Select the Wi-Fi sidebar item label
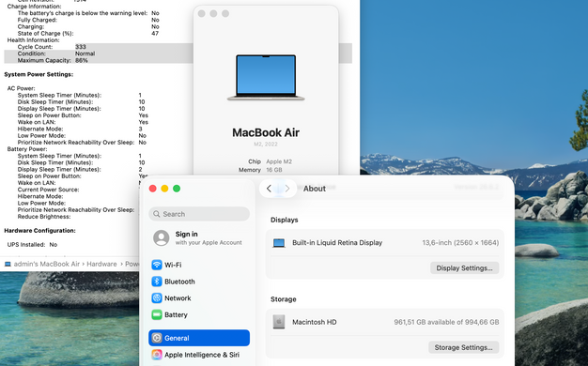Screen dimensions: 588x366 [173, 265]
